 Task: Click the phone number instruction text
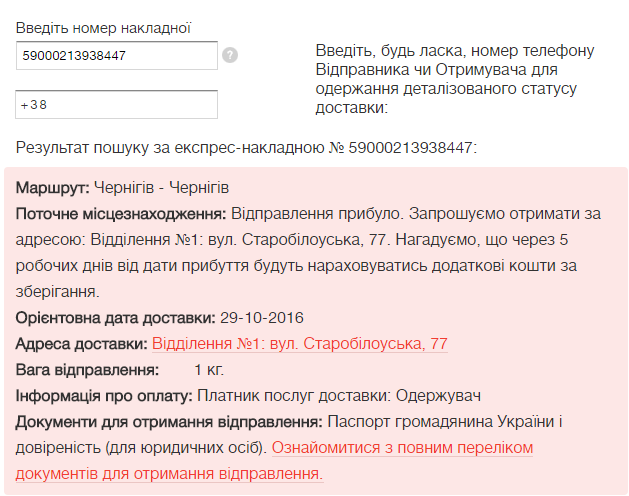coord(455,78)
